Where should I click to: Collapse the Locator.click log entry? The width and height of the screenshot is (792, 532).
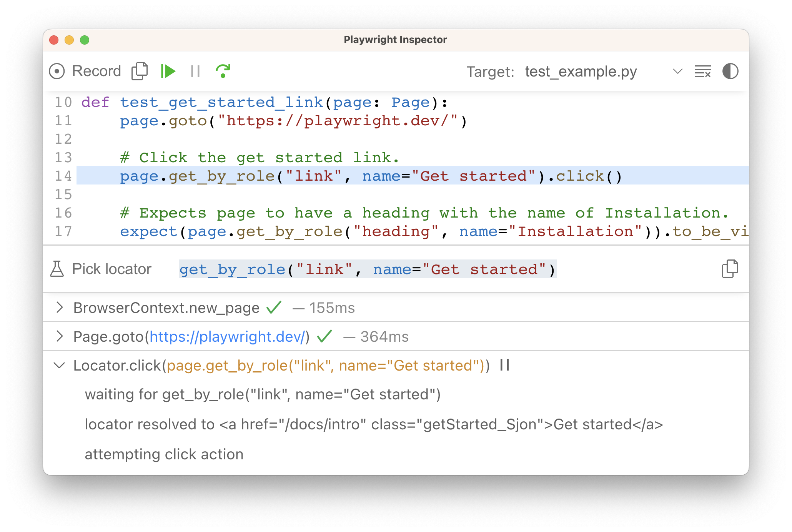click(59, 365)
